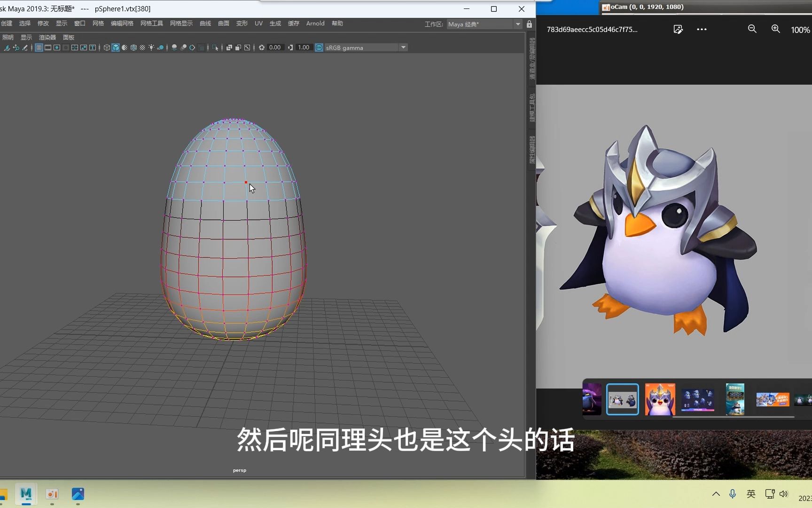Select smooth shade all cube icon
The height and width of the screenshot is (508, 812).
click(x=116, y=48)
